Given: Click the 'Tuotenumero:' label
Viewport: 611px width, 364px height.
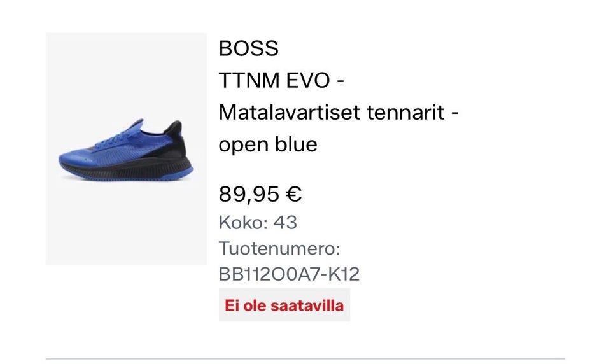Looking at the screenshot, I should 280,248.
